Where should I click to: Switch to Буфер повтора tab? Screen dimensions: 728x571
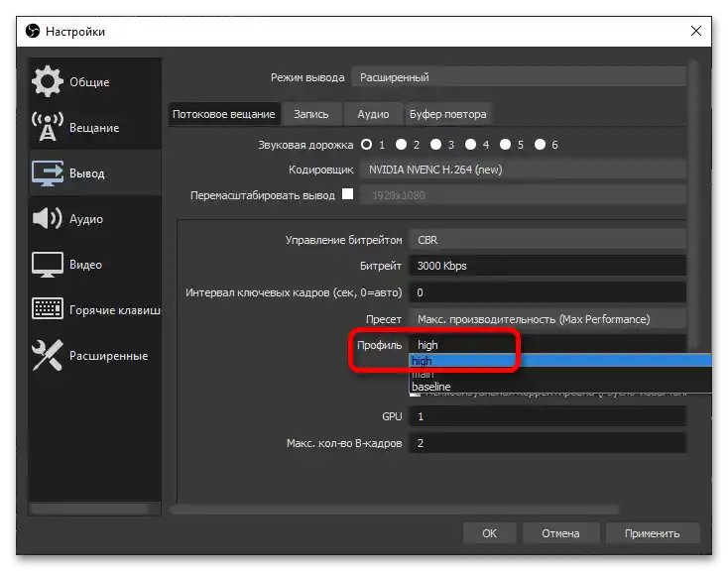click(x=447, y=114)
